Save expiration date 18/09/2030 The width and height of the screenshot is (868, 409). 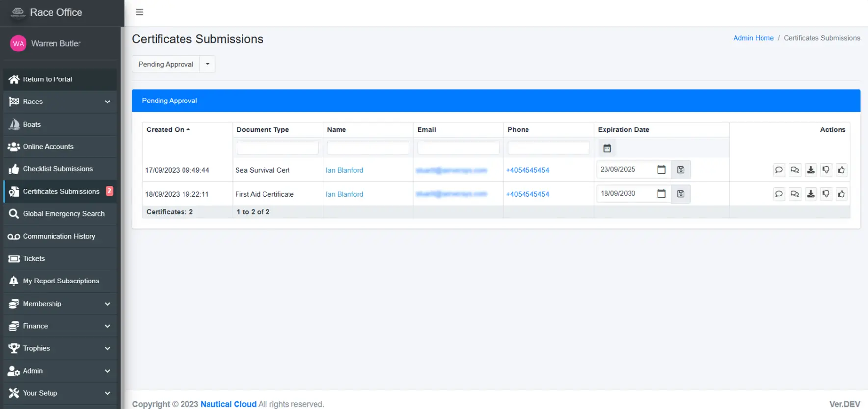click(681, 194)
